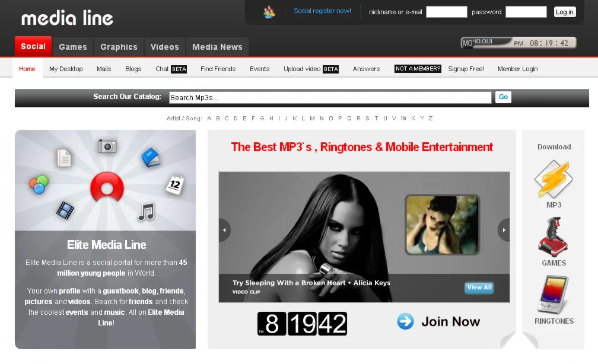
Task: Click the blue arrow next to Join Now
Action: click(405, 321)
